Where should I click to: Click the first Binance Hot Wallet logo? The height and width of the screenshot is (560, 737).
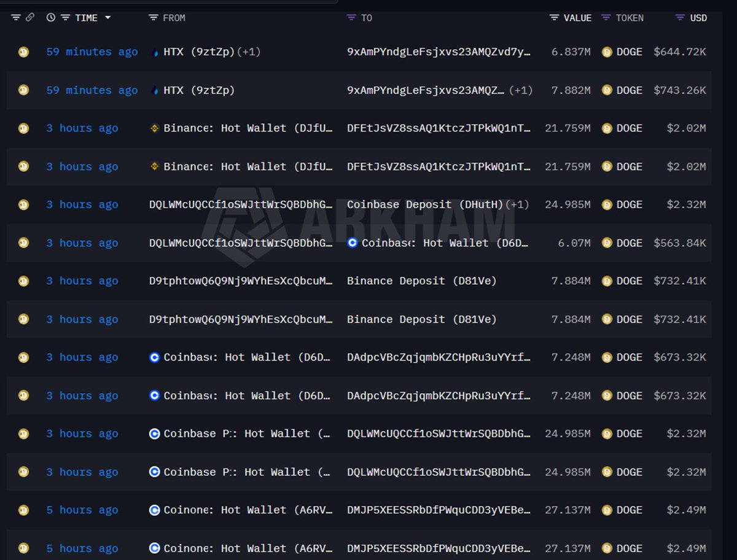point(155,128)
